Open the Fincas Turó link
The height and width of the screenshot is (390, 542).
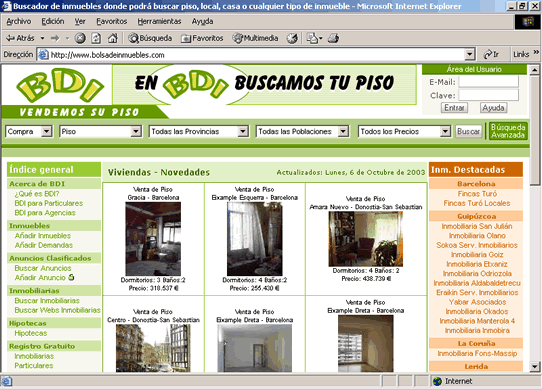pyautogui.click(x=477, y=194)
